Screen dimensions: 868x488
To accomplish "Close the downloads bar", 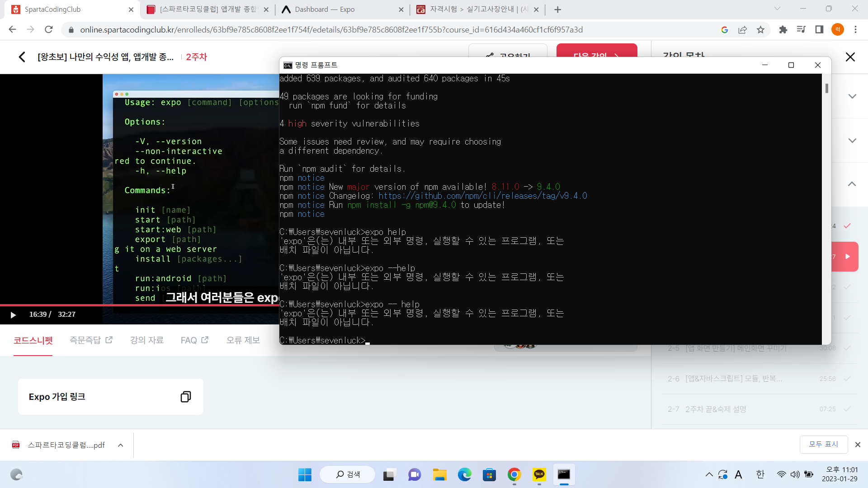I will click(858, 445).
